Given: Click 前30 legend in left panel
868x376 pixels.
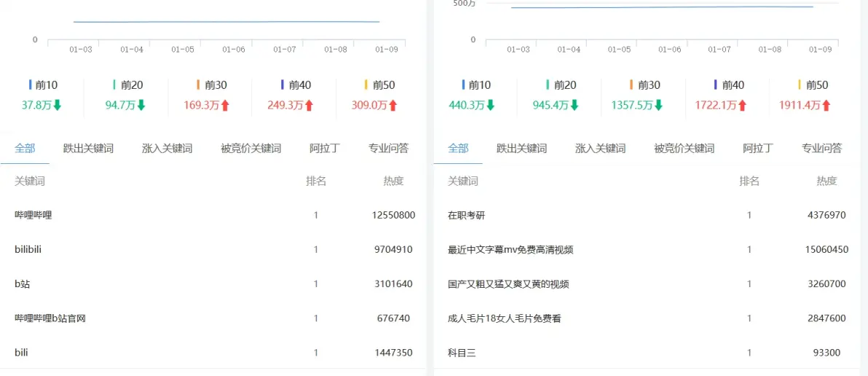Looking at the screenshot, I should tap(211, 85).
